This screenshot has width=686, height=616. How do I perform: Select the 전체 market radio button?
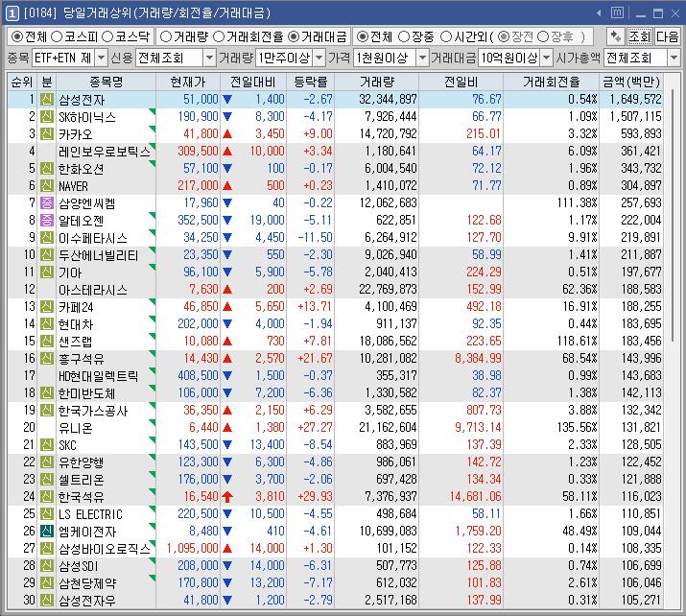tap(16, 36)
